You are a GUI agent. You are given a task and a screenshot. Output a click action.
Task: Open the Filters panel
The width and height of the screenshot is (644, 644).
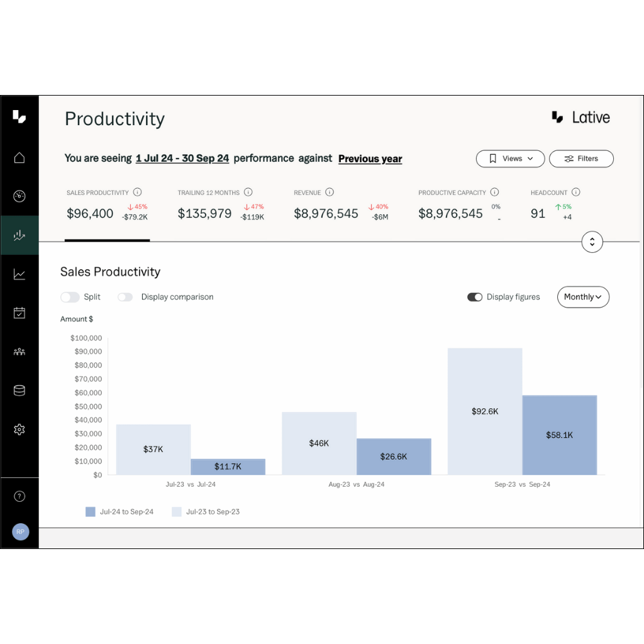pyautogui.click(x=581, y=158)
